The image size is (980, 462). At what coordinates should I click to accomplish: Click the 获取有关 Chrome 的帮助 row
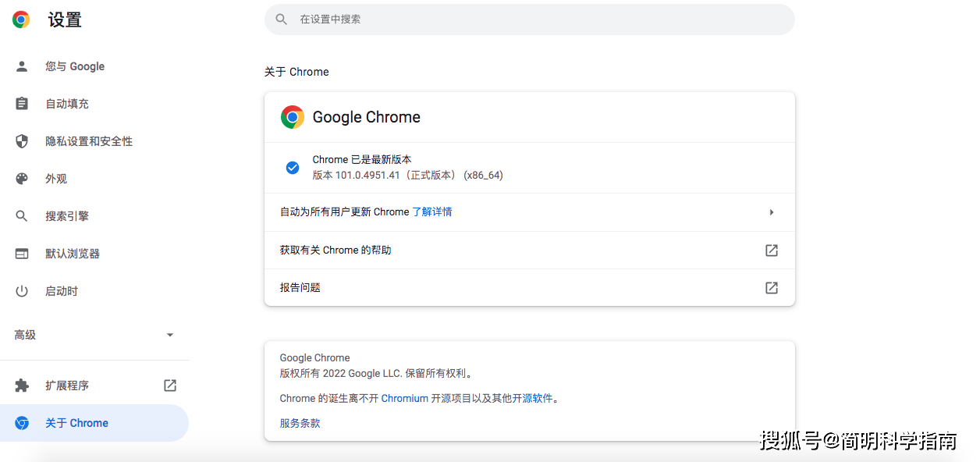(x=530, y=251)
